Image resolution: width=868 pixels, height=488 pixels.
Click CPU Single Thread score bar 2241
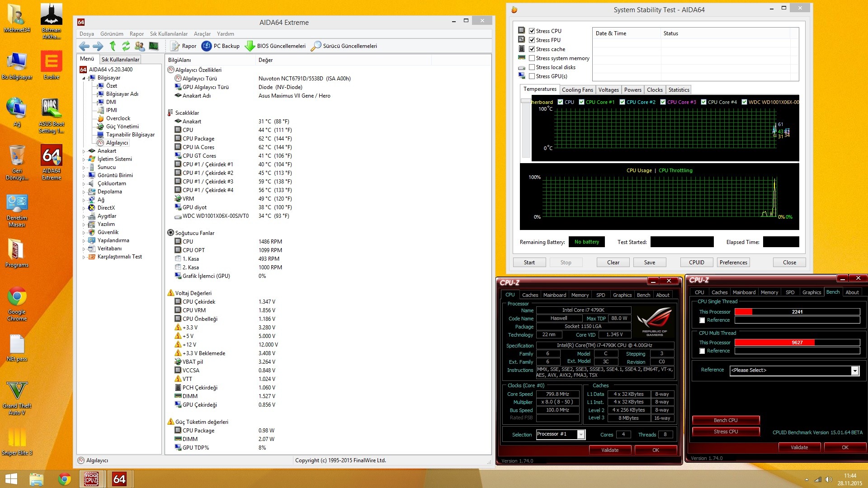coord(797,312)
